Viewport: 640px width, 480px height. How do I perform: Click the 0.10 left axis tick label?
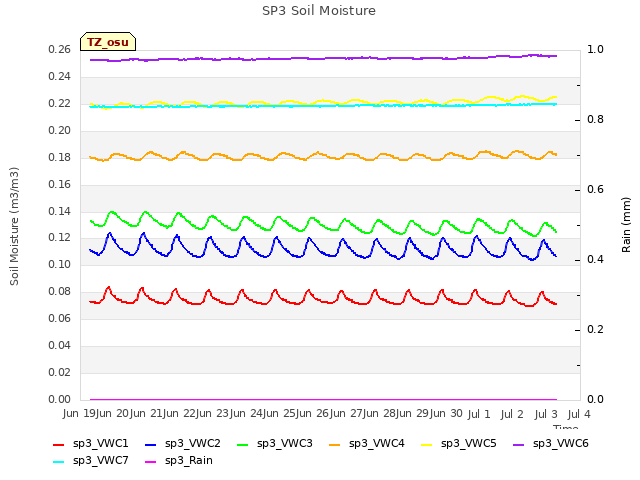60,264
